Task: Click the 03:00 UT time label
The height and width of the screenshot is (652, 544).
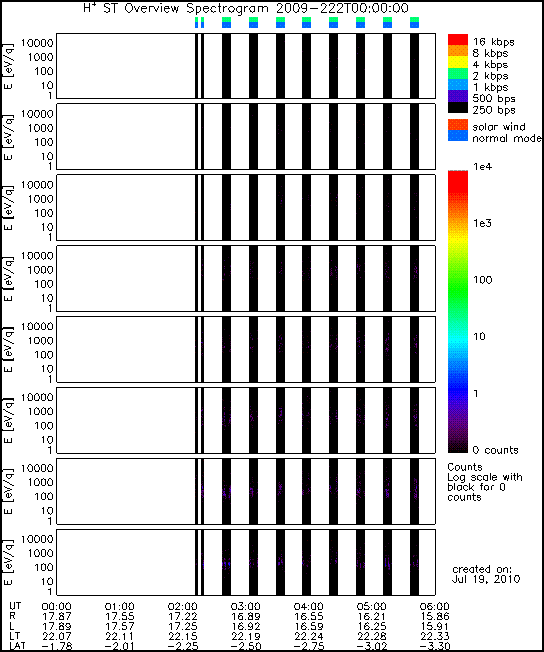Action: [x=245, y=607]
